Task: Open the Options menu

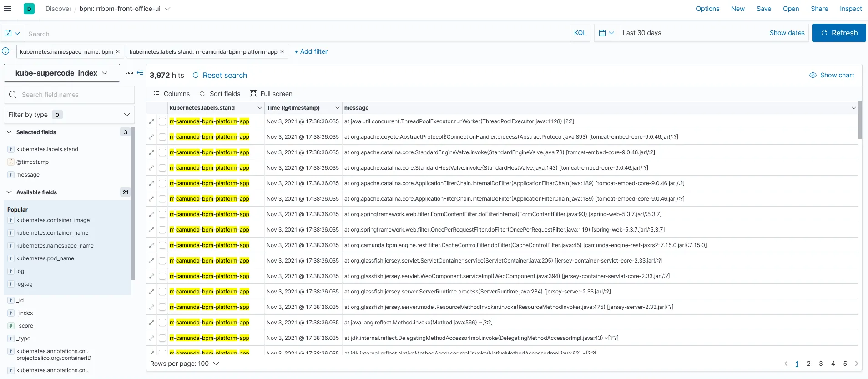Action: pyautogui.click(x=707, y=9)
